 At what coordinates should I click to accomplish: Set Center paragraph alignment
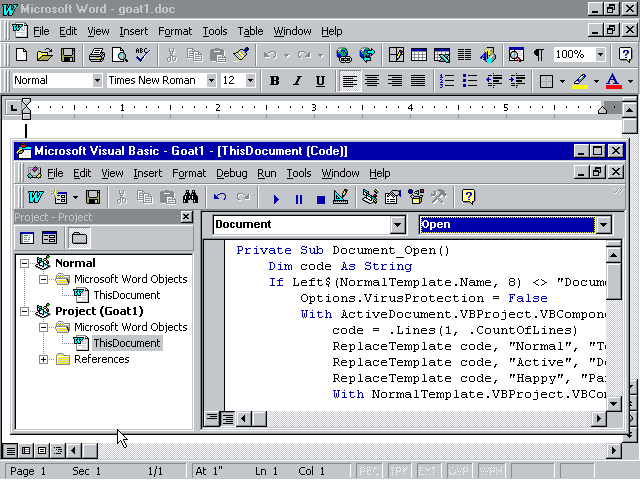(x=372, y=80)
